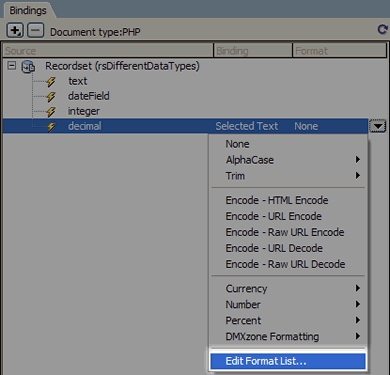Click the Format column header
390x375 pixels.
coord(340,51)
